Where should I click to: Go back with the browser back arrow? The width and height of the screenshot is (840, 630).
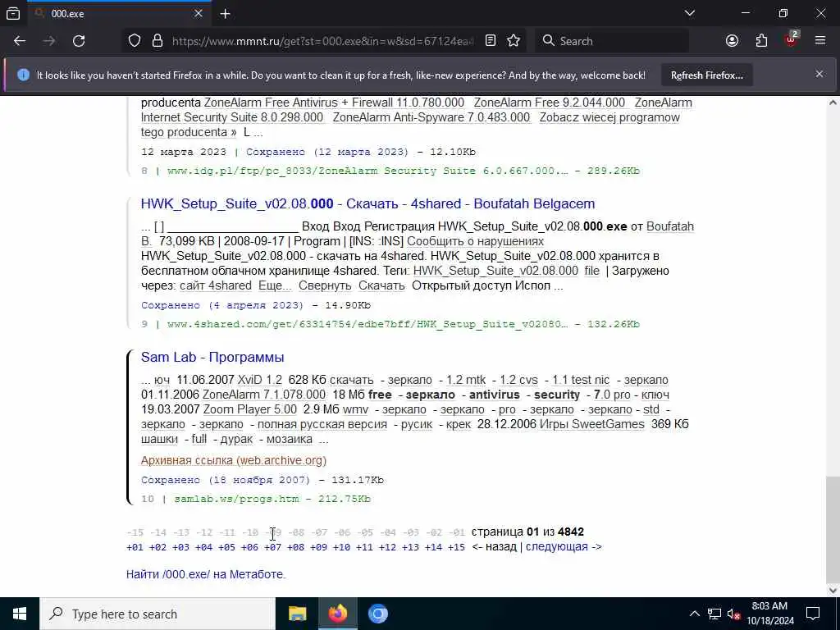pyautogui.click(x=20, y=41)
